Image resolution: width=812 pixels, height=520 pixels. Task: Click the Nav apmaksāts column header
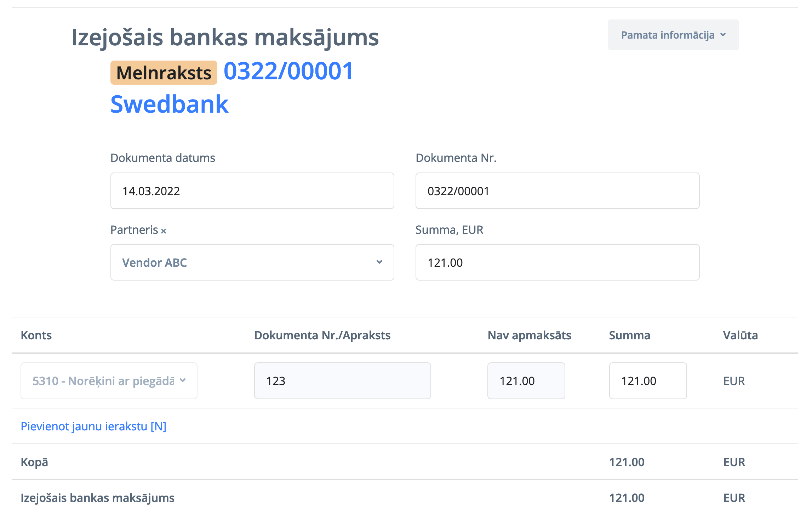coord(529,335)
